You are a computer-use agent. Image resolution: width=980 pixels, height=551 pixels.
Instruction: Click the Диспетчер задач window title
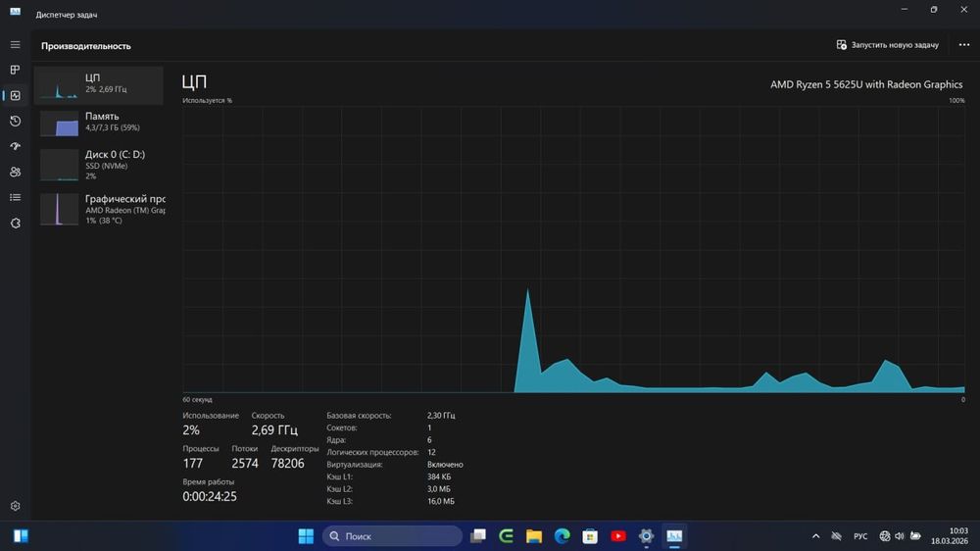click(67, 15)
